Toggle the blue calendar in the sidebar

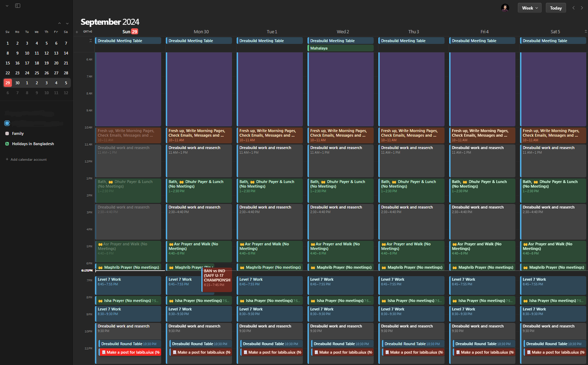(6, 123)
